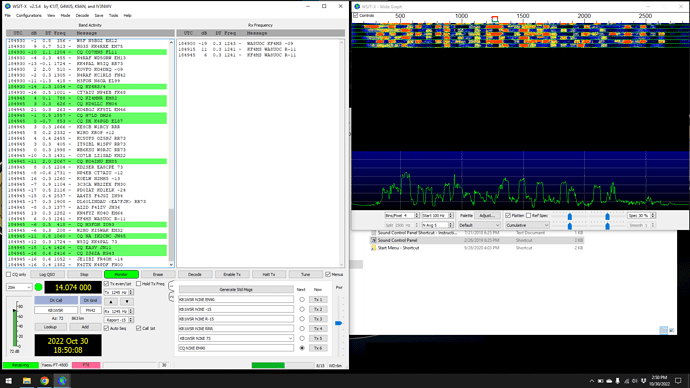Select the Next radio button for Tx 6
The width and height of the screenshot is (690, 388).
click(302, 348)
